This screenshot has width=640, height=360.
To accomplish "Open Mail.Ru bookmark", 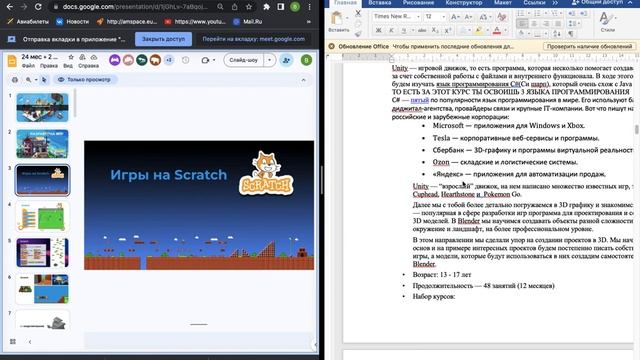I will pyautogui.click(x=248, y=22).
